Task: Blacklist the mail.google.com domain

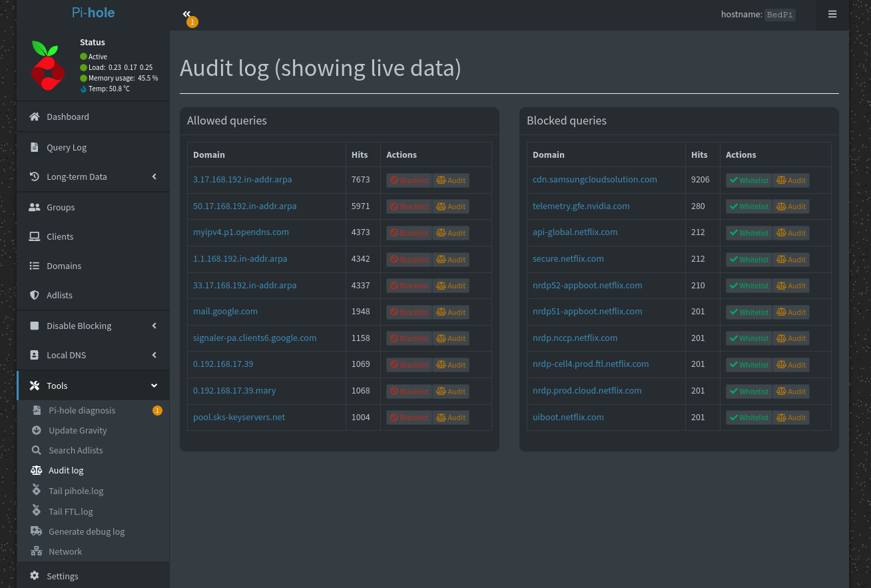Action: click(x=409, y=312)
